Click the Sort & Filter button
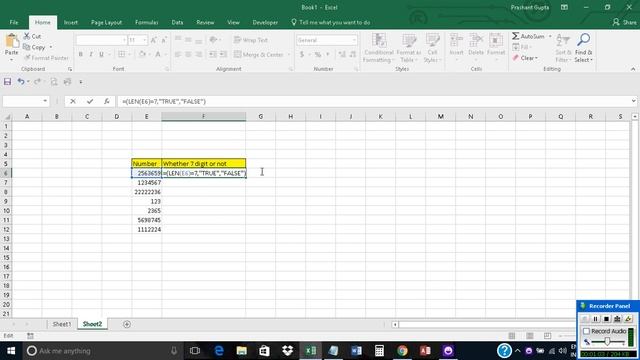The image size is (640, 360). 563,48
